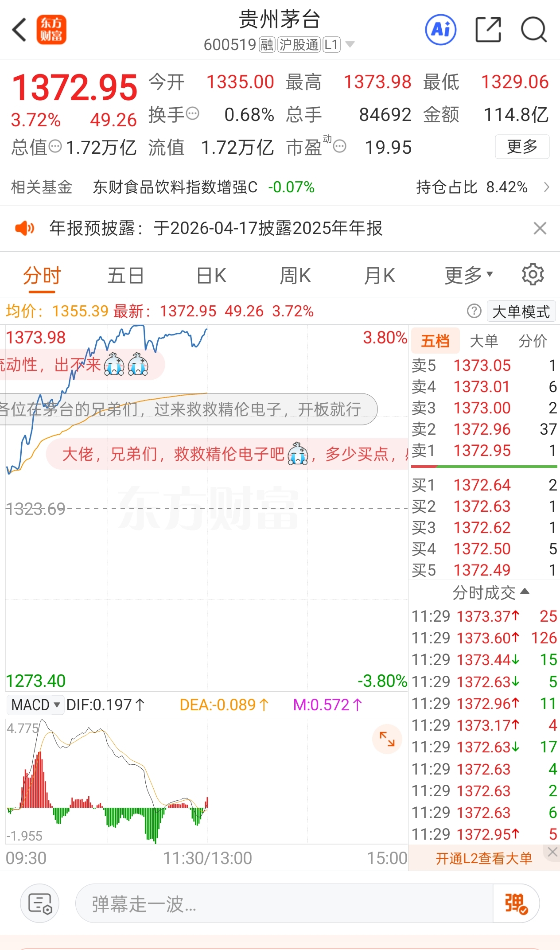Open the AI assistant icon
Viewport: 560px width, 950px height.
pos(440,30)
